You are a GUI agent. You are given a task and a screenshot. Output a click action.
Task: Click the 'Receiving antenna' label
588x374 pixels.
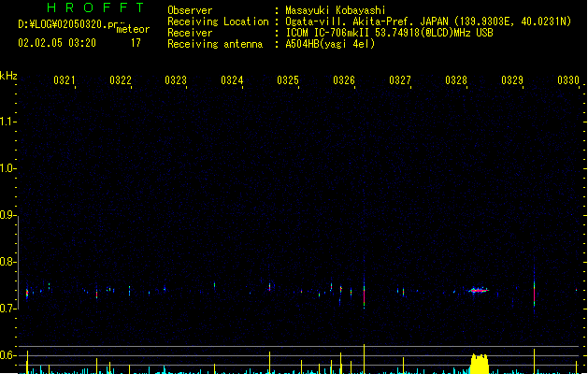215,44
